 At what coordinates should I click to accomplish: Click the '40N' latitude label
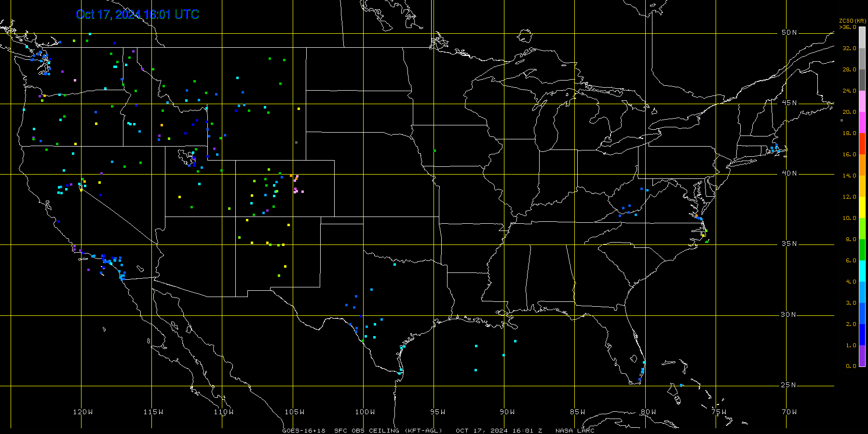(789, 173)
